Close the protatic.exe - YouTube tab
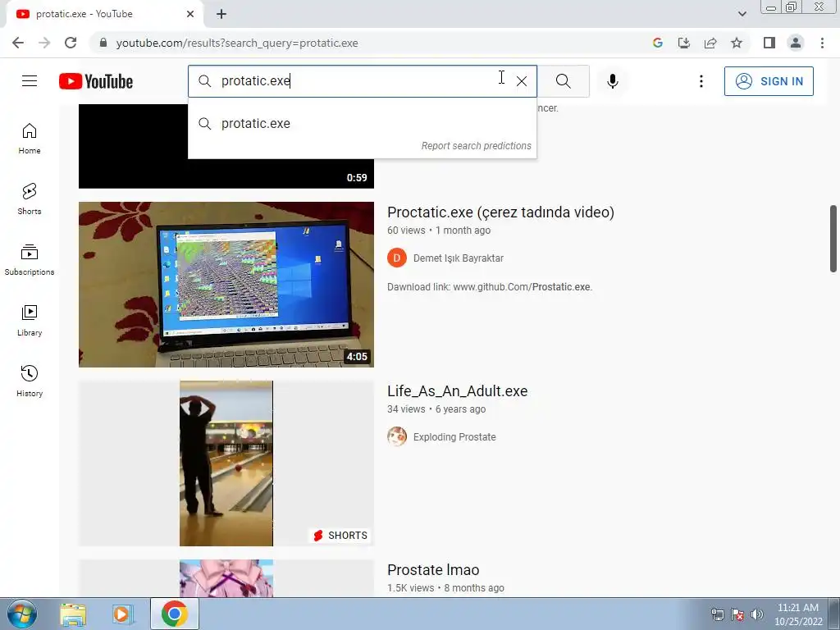Image resolution: width=840 pixels, height=630 pixels. (190, 14)
